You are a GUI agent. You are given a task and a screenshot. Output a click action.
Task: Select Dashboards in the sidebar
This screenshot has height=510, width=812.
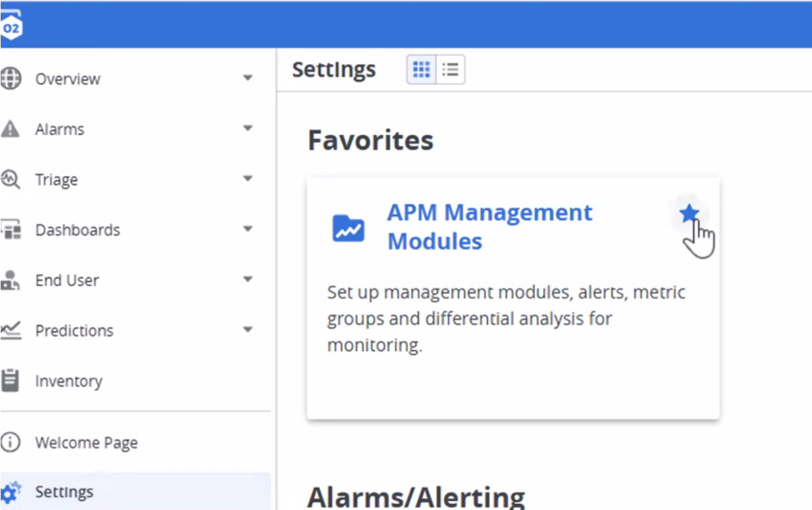[x=78, y=230]
